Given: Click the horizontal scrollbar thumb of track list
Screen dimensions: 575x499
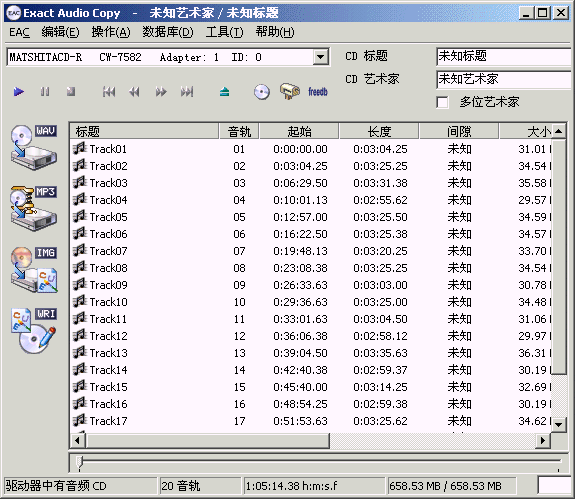Looking at the screenshot, I should pos(208,440).
